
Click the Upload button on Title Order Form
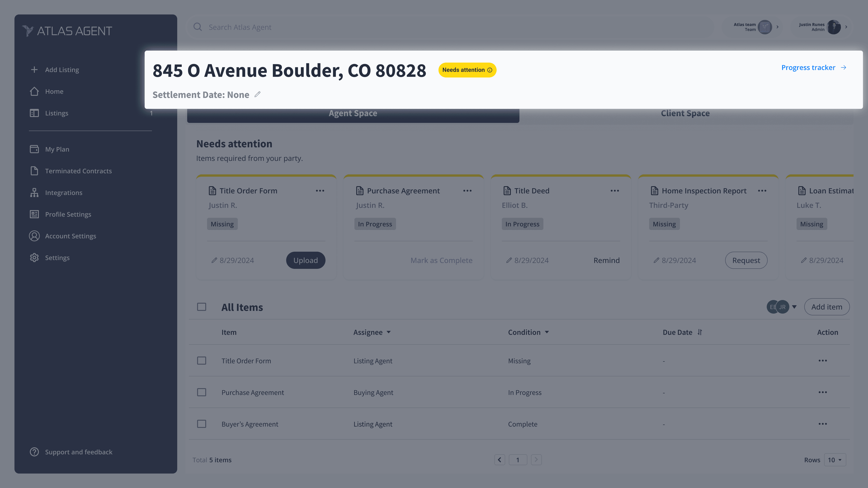pyautogui.click(x=305, y=260)
